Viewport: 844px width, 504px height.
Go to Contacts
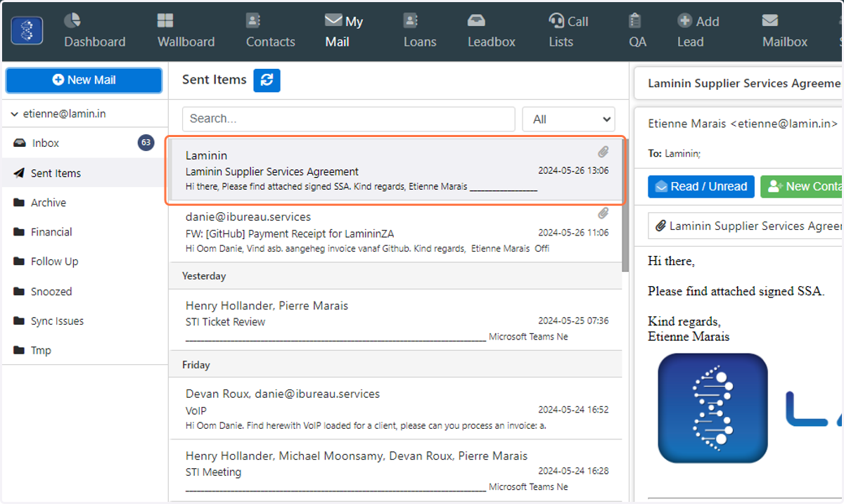click(x=271, y=31)
